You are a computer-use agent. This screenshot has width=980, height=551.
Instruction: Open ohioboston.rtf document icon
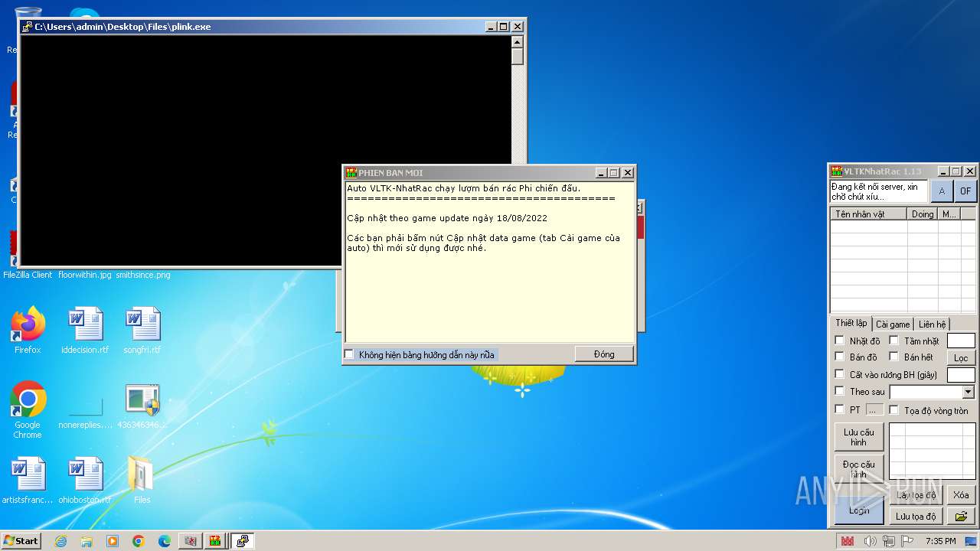click(85, 480)
